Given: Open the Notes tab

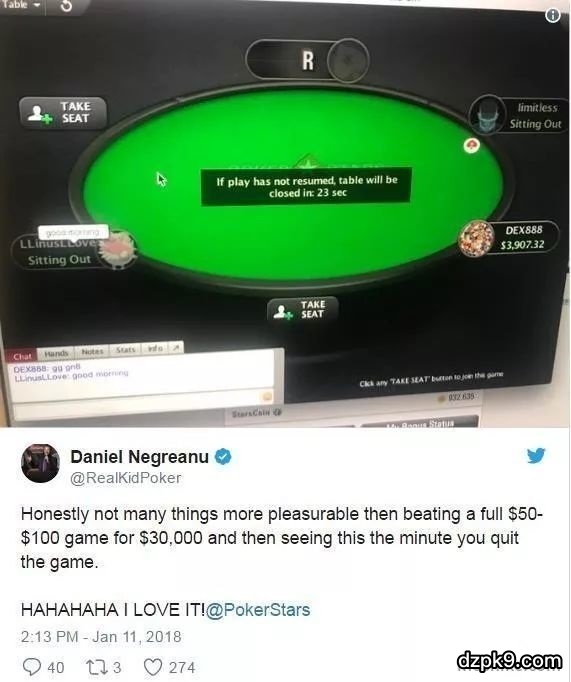Looking at the screenshot, I should coord(92,351).
